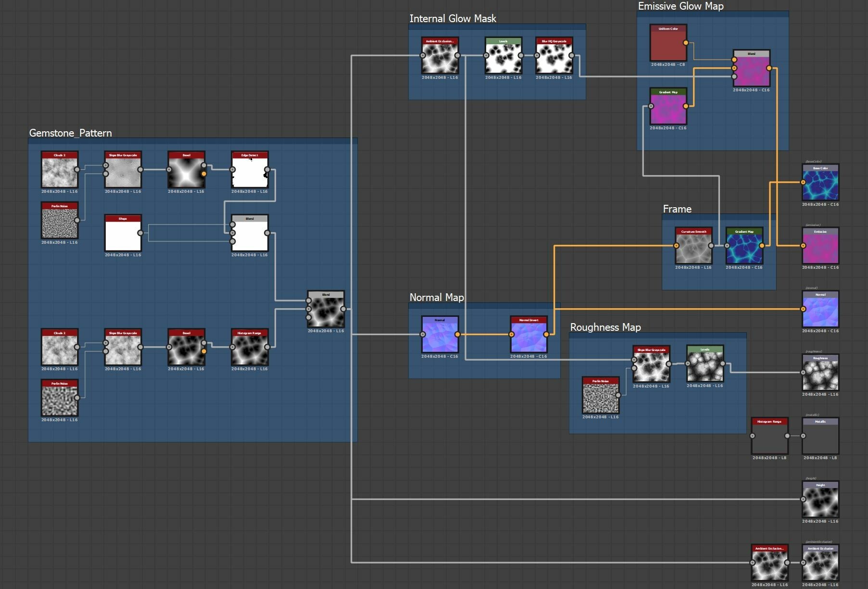The height and width of the screenshot is (589, 868).
Task: Click the Emissive output node
Action: click(x=819, y=247)
